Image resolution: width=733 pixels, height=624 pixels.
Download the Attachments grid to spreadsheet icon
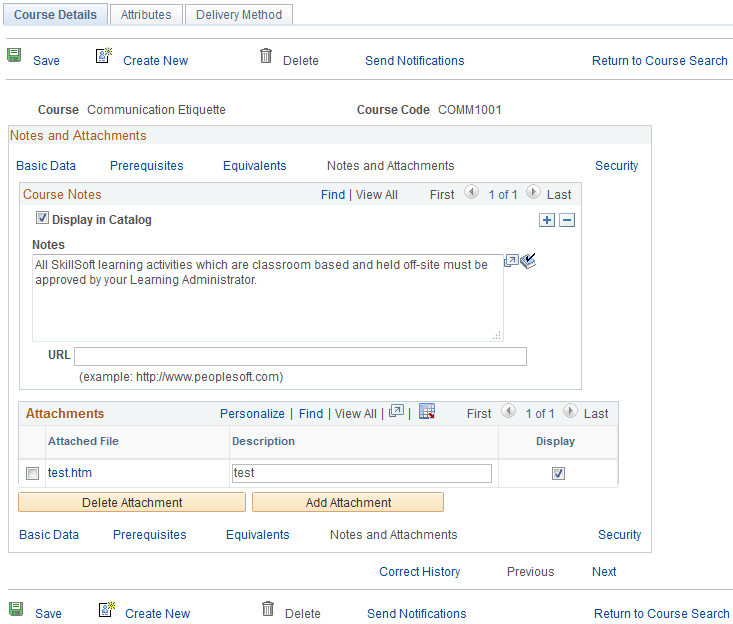[427, 412]
